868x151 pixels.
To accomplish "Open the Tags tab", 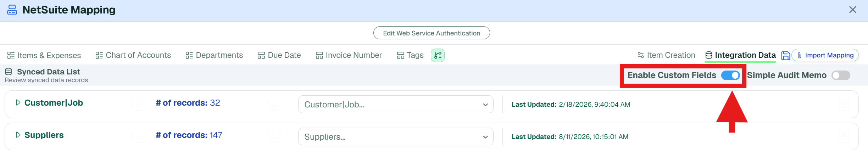I will tap(410, 55).
